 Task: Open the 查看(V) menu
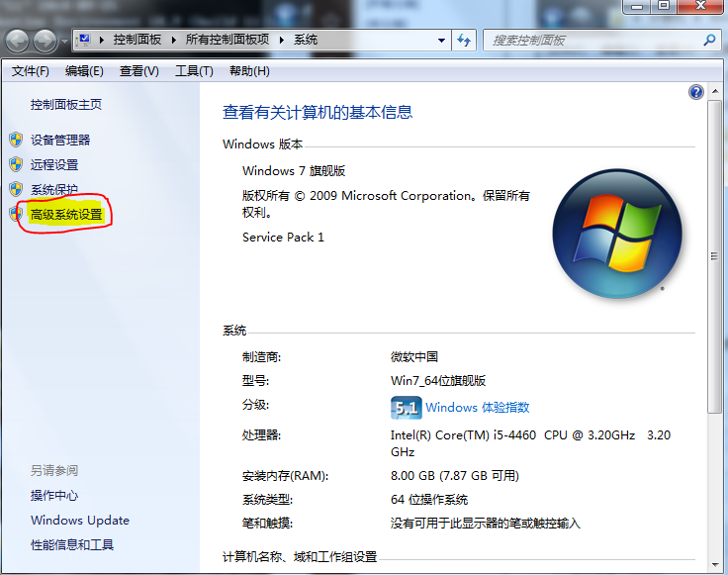tap(138, 71)
